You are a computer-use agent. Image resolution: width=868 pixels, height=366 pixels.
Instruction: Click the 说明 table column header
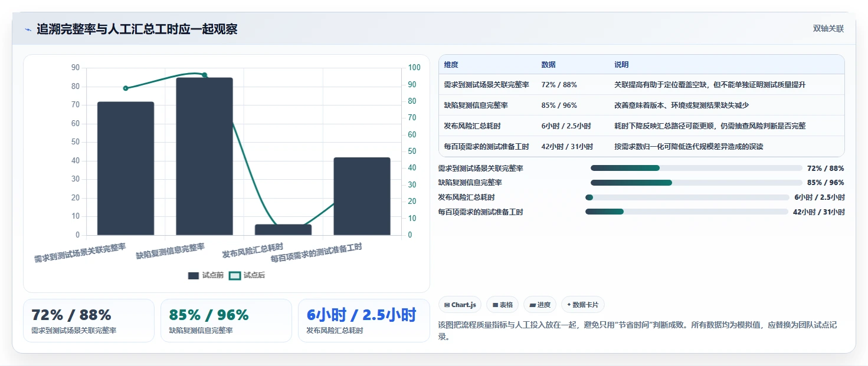[621, 65]
